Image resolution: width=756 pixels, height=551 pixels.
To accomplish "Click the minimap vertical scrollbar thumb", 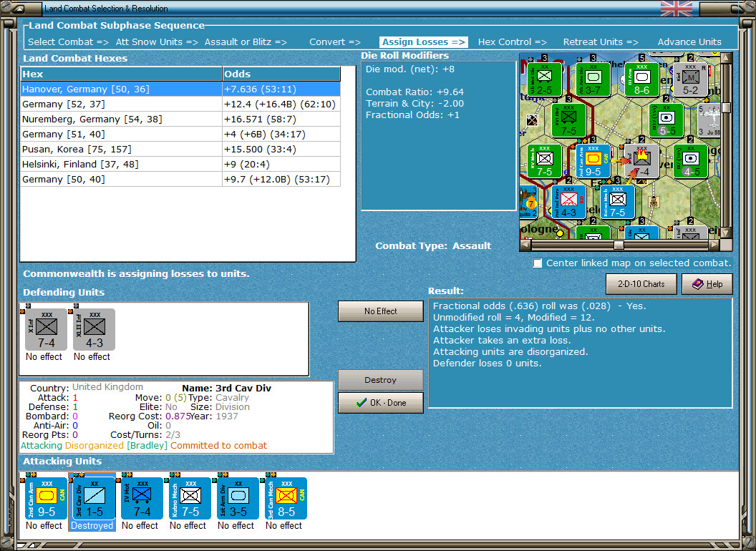I will [726, 107].
